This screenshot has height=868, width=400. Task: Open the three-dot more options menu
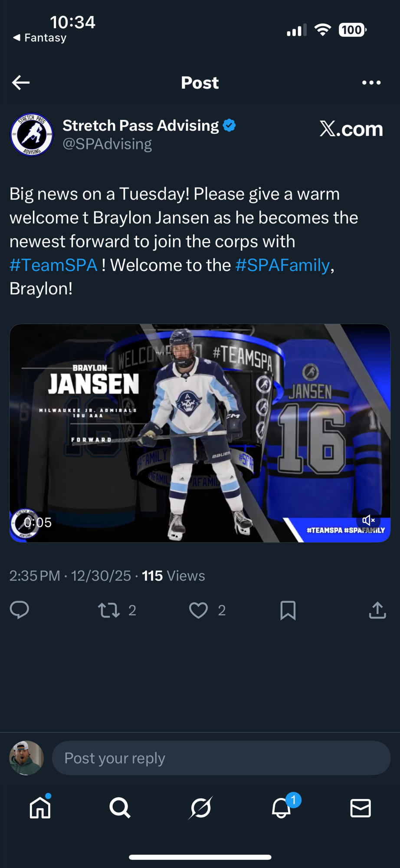point(371,82)
